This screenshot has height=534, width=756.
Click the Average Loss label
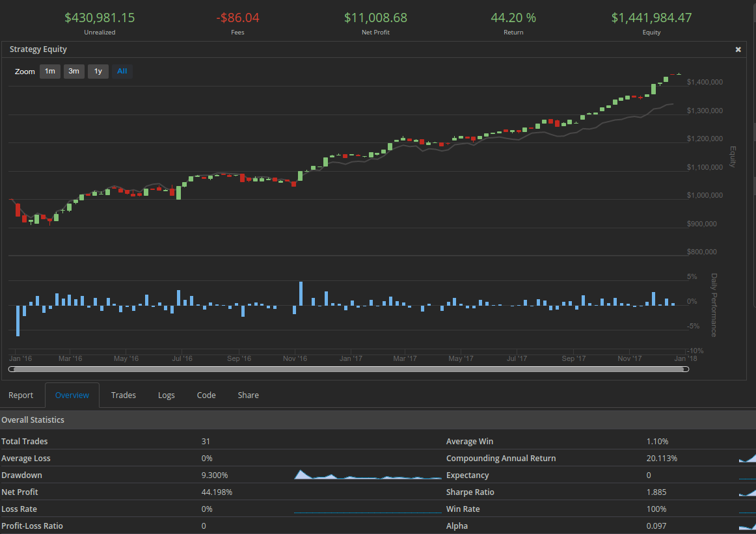pyautogui.click(x=25, y=459)
